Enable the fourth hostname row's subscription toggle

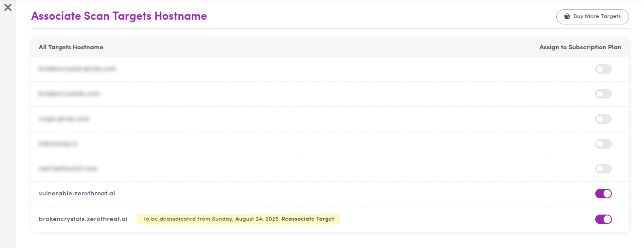(603, 144)
